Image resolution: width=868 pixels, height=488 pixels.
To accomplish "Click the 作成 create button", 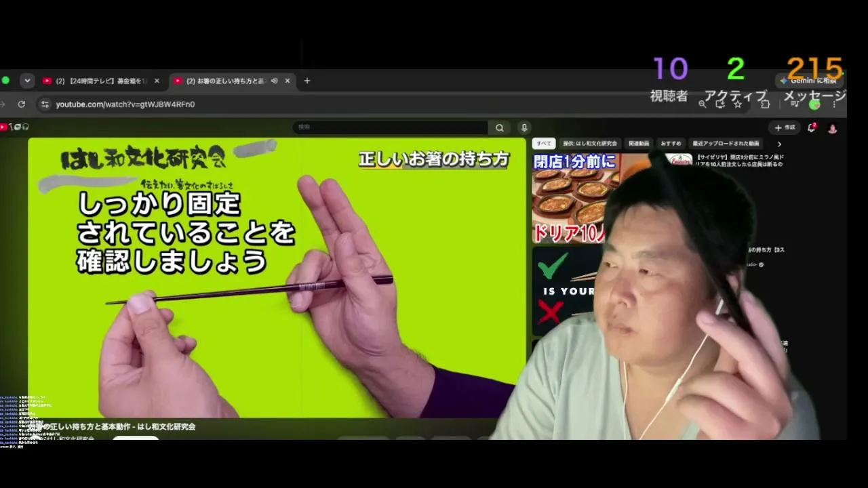I will pos(785,127).
